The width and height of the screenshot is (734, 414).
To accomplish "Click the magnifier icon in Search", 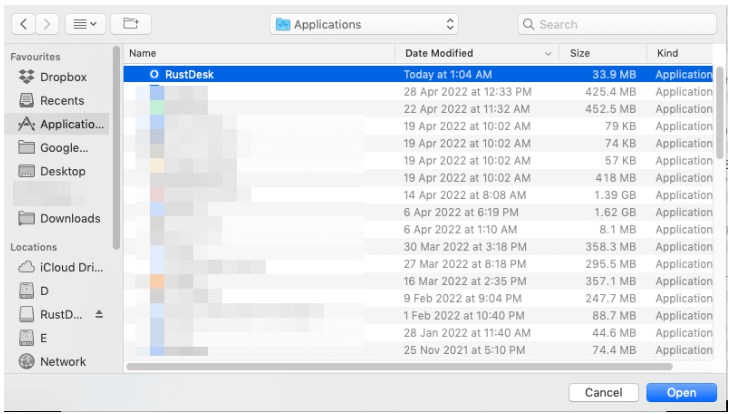I will [x=528, y=24].
